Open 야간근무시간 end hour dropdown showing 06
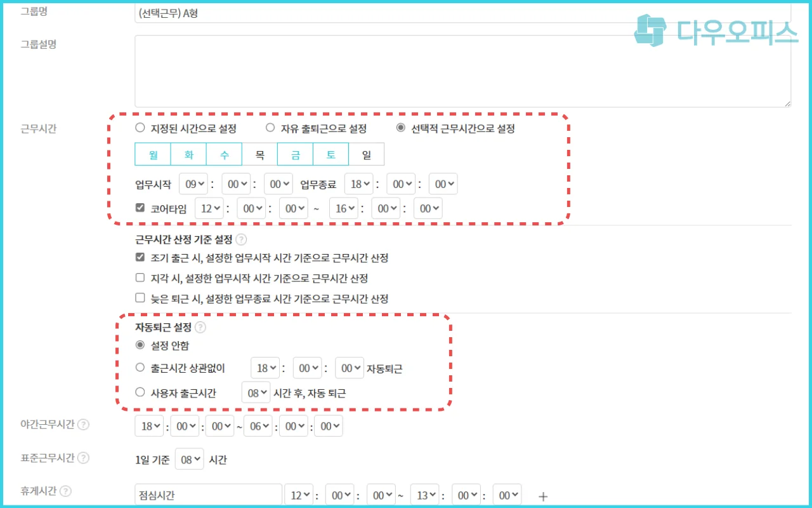The image size is (812, 508). point(258,426)
